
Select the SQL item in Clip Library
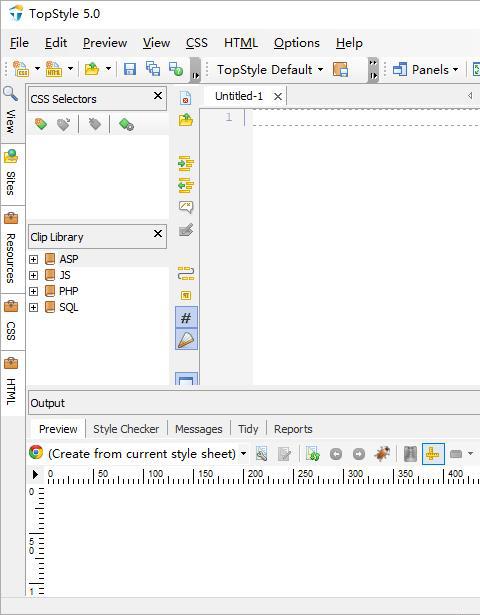point(69,308)
